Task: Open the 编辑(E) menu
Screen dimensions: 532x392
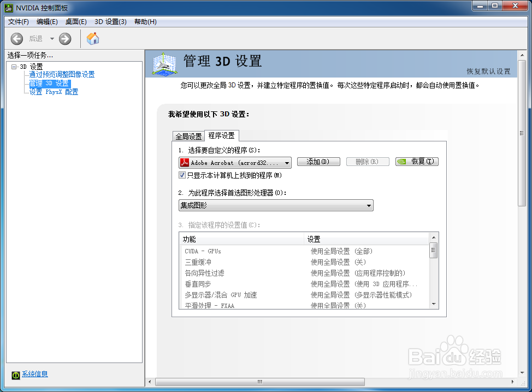Action: (47, 22)
